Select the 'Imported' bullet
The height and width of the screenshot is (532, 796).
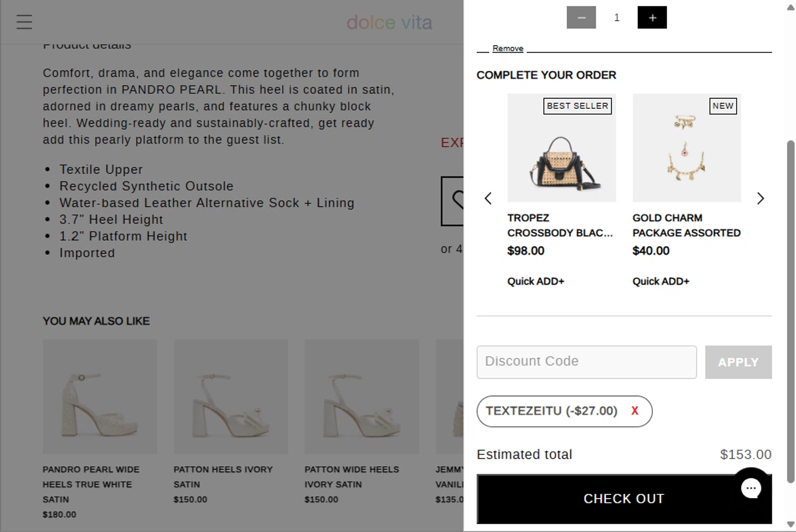87,253
